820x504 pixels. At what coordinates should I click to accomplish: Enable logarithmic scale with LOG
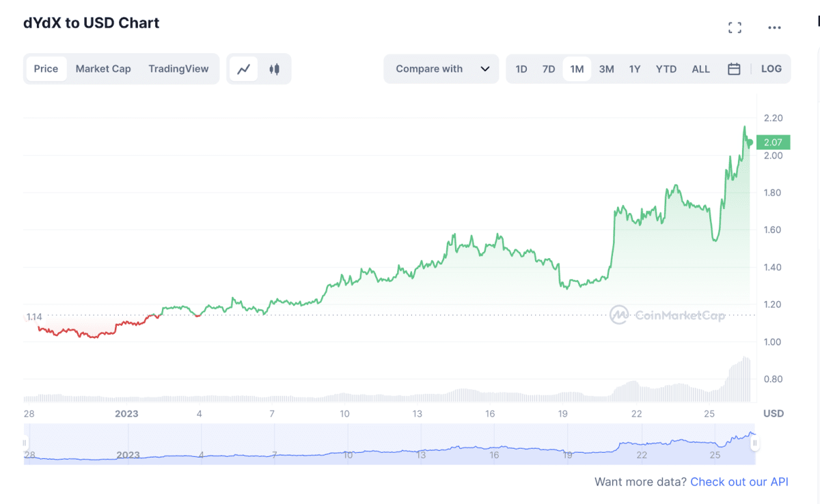coord(771,68)
